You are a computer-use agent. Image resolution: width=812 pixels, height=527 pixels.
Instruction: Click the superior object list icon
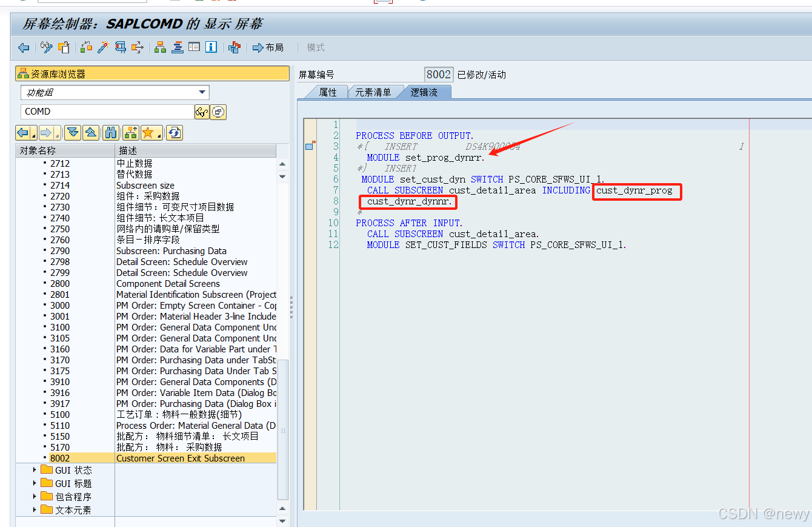[130, 132]
